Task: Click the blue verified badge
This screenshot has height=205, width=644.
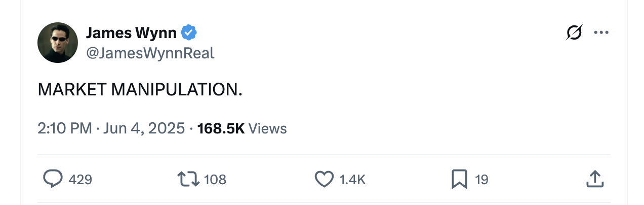Action: (x=189, y=33)
